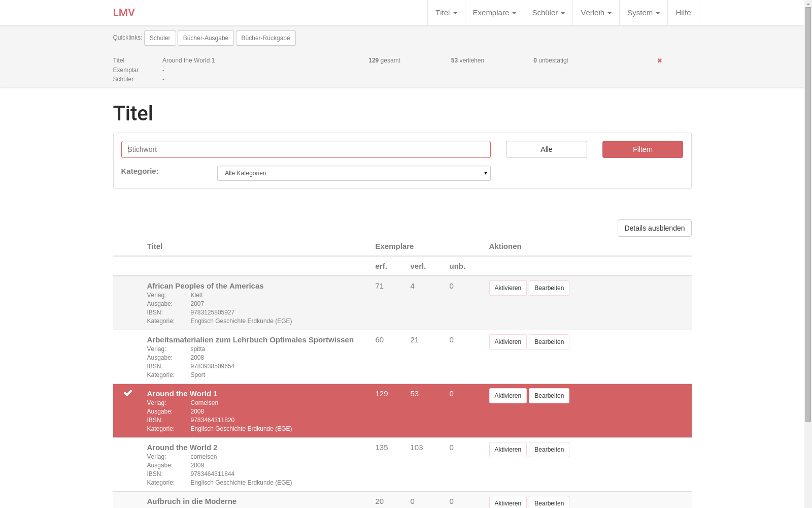Click Bearbeiten for Around the World 1

pyautogui.click(x=549, y=396)
